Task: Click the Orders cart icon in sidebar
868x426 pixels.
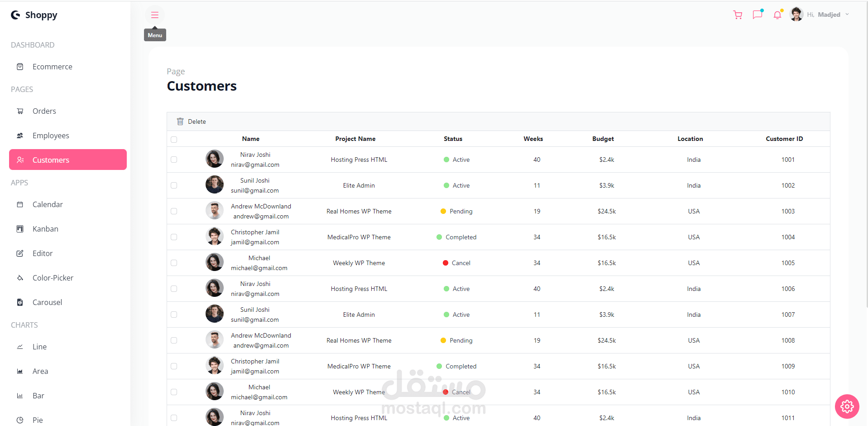Action: pos(20,111)
